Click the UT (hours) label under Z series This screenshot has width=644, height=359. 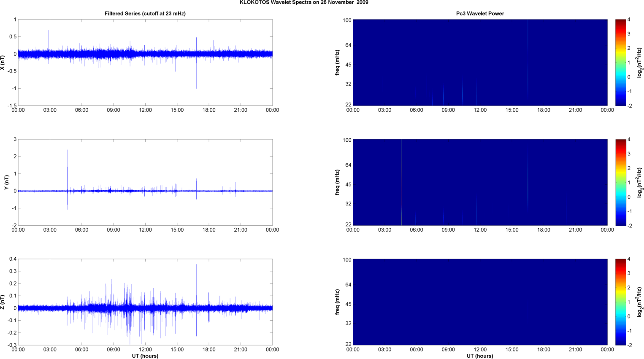pos(145,356)
